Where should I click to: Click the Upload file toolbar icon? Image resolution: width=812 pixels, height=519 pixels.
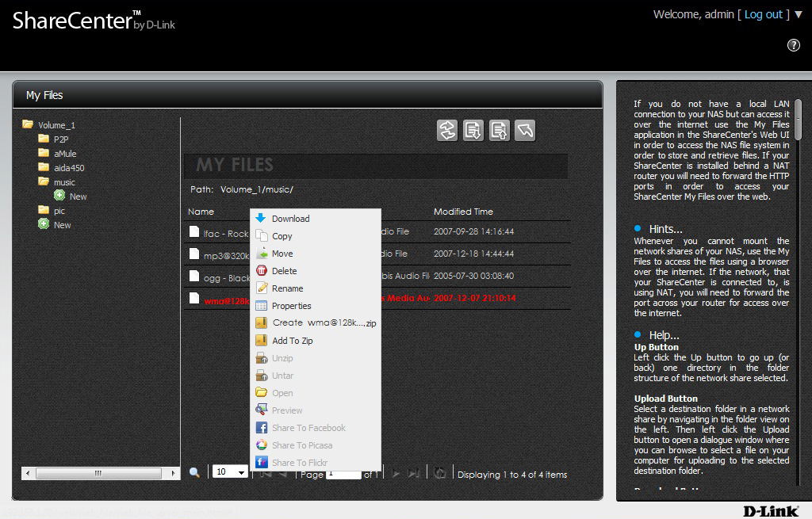[x=500, y=131]
